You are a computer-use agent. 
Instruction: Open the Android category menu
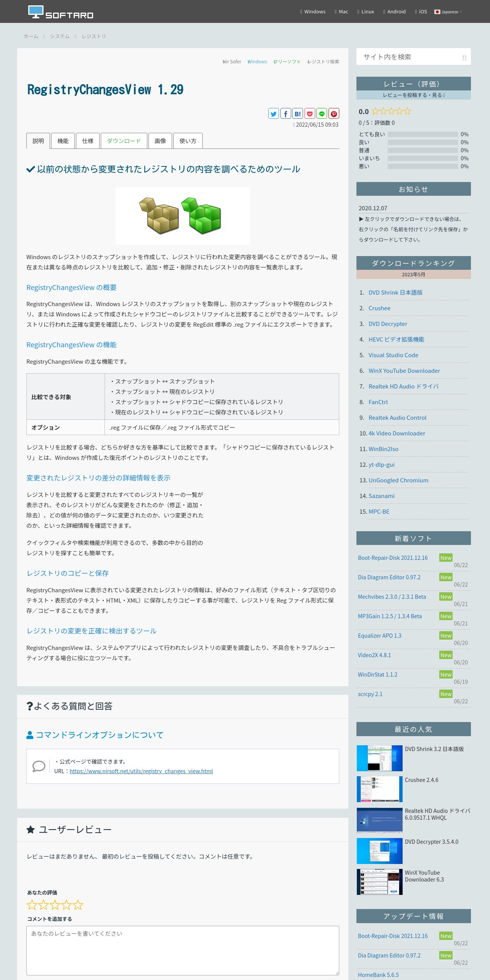394,11
